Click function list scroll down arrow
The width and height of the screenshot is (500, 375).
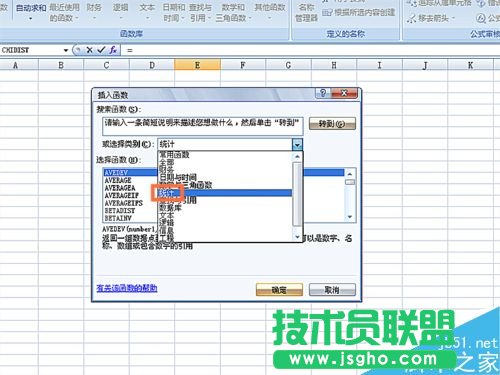coord(350,217)
